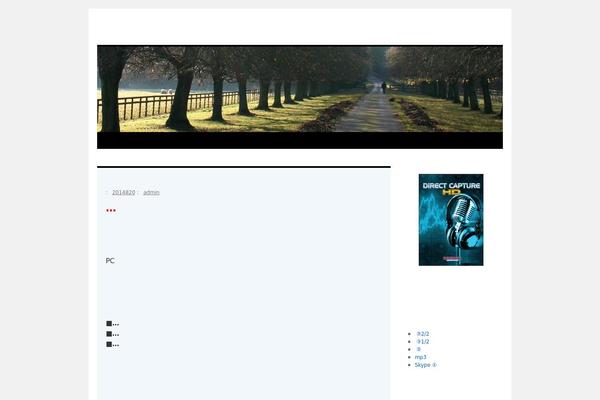Click the red dotted link below the date

point(111,211)
